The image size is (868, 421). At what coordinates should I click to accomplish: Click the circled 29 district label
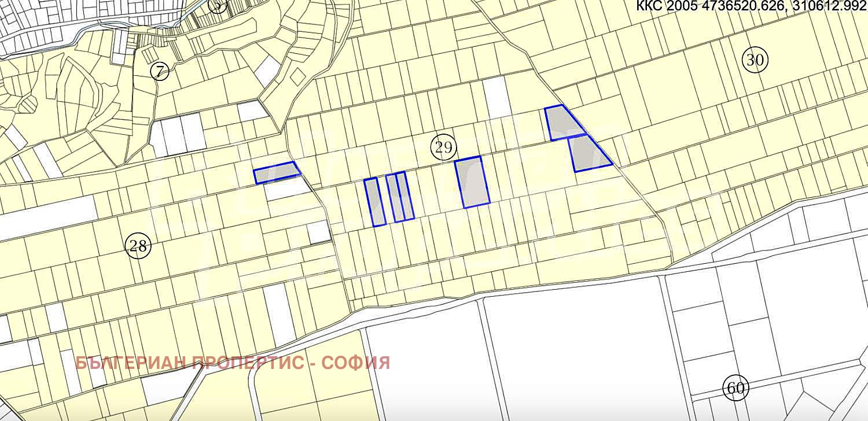[443, 147]
